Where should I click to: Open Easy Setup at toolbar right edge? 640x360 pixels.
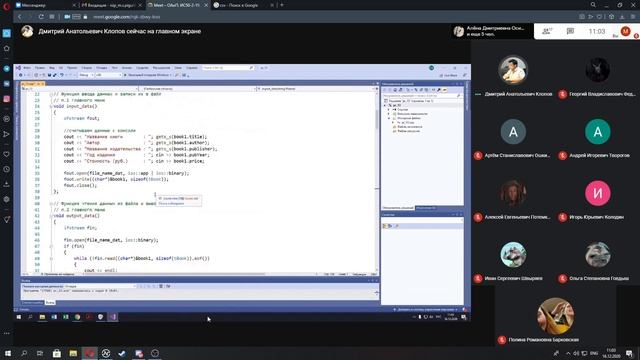point(633,17)
